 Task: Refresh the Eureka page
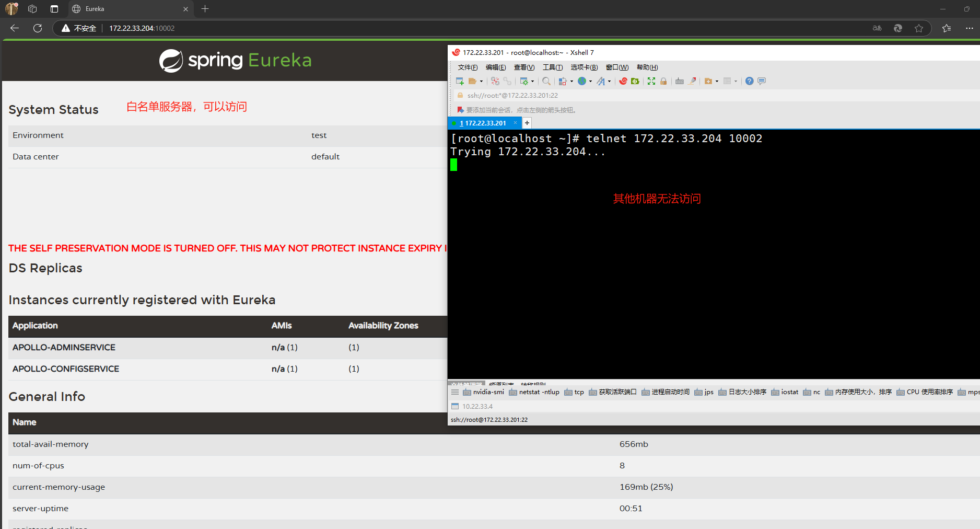[37, 28]
